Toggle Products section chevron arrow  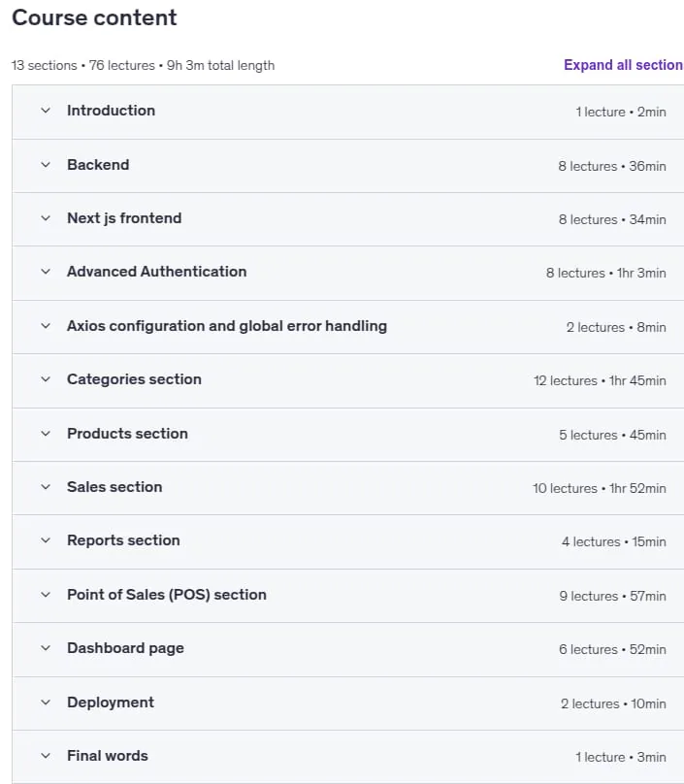coord(46,434)
